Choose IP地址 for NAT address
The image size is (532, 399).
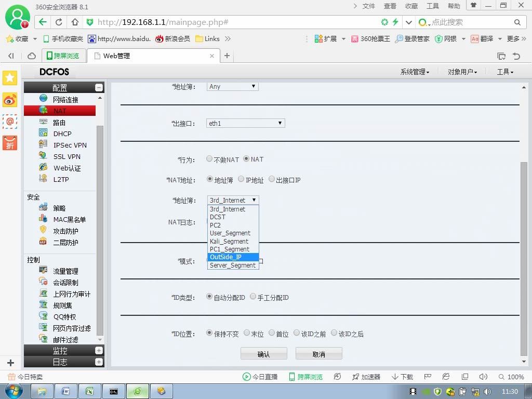point(241,179)
